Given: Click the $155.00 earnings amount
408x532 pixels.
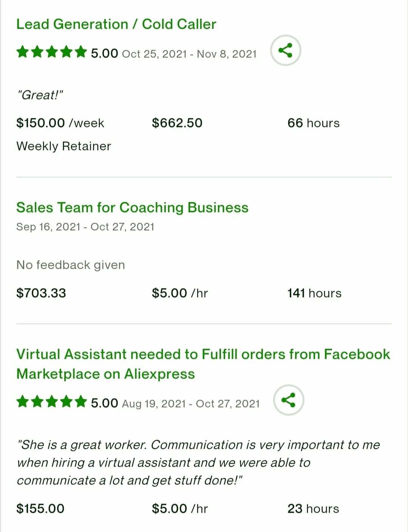Looking at the screenshot, I should (x=40, y=509).
